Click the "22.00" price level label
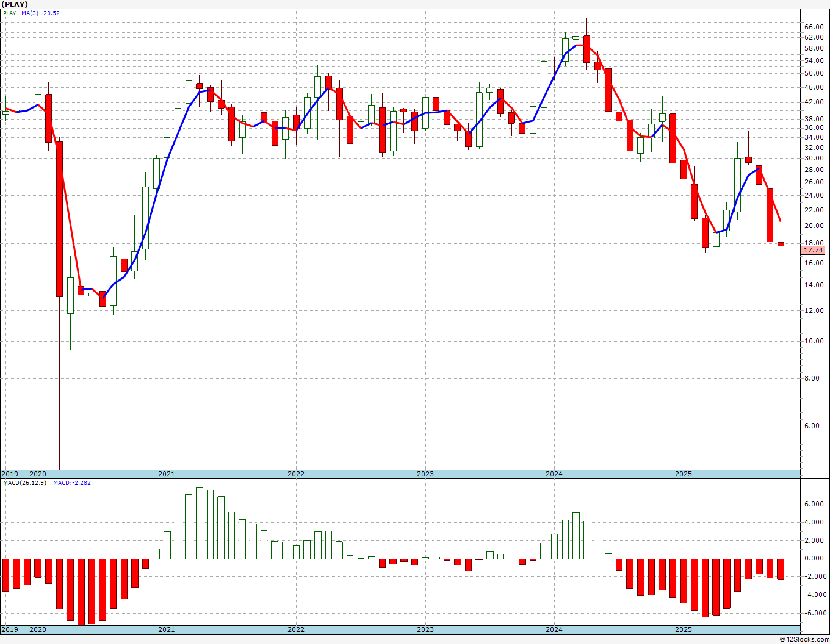The height and width of the screenshot is (644, 830). click(814, 210)
